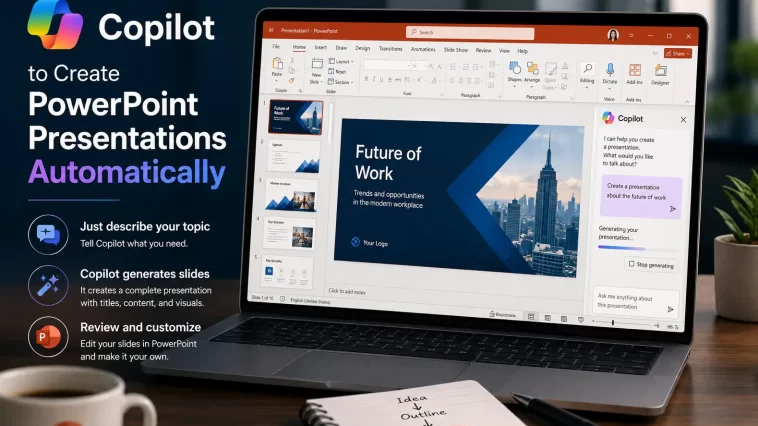The width and height of the screenshot is (758, 426).
Task: Click 'Slide 1 of 10' status text
Action: [x=262, y=298]
